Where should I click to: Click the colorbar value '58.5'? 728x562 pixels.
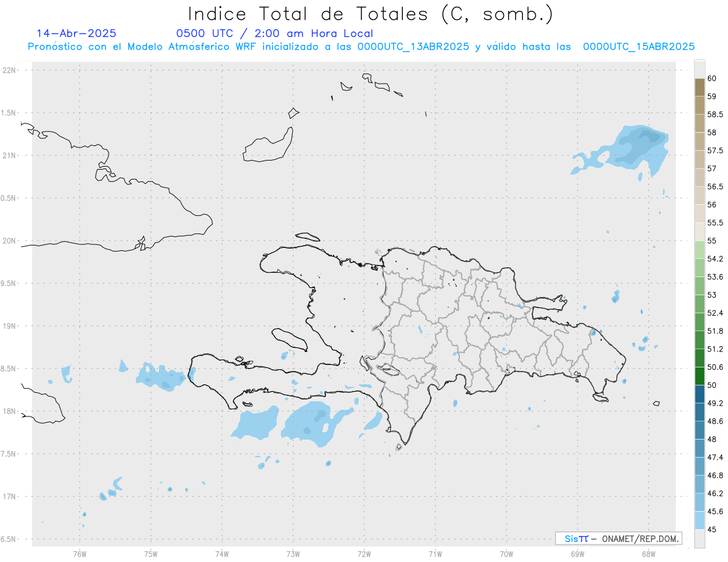coord(715,114)
